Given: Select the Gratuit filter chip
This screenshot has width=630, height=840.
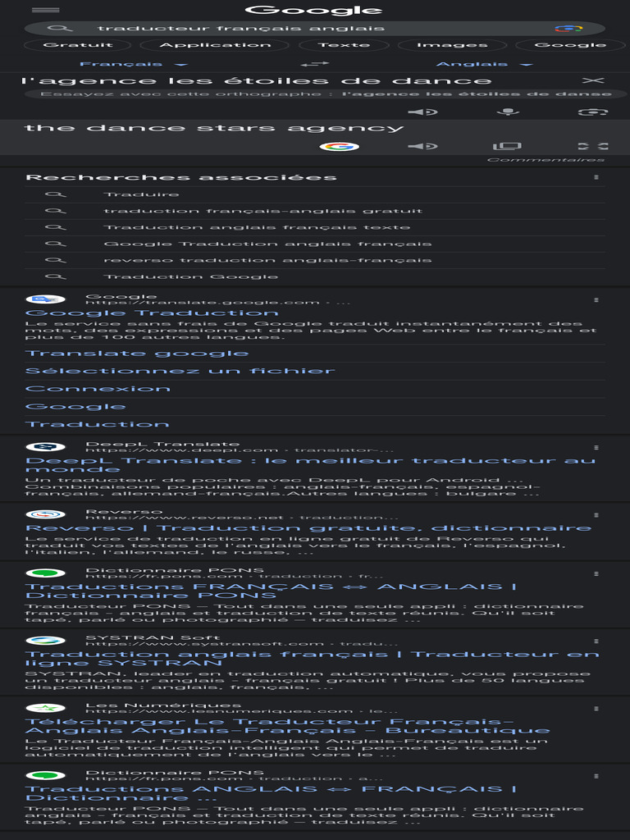Looking at the screenshot, I should [78, 45].
